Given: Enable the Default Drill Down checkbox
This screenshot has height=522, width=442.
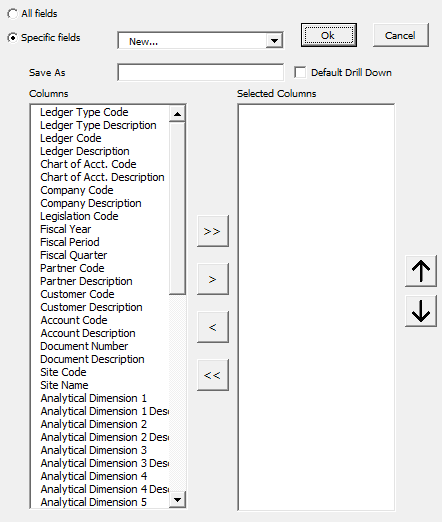Looking at the screenshot, I should (x=300, y=72).
